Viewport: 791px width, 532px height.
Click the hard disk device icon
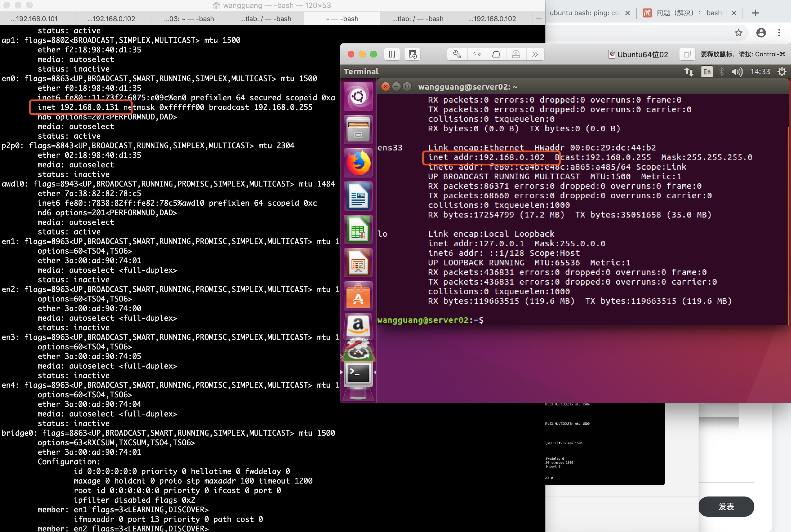click(496, 54)
